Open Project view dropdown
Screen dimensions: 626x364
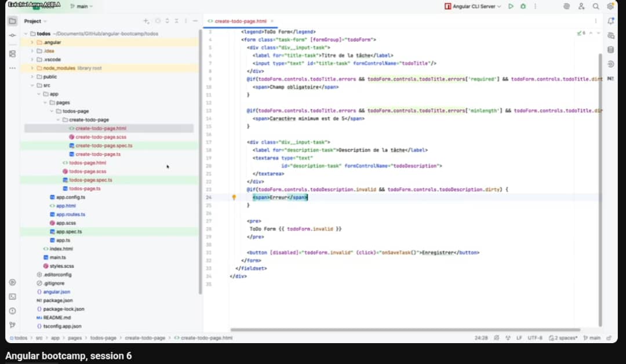35,21
